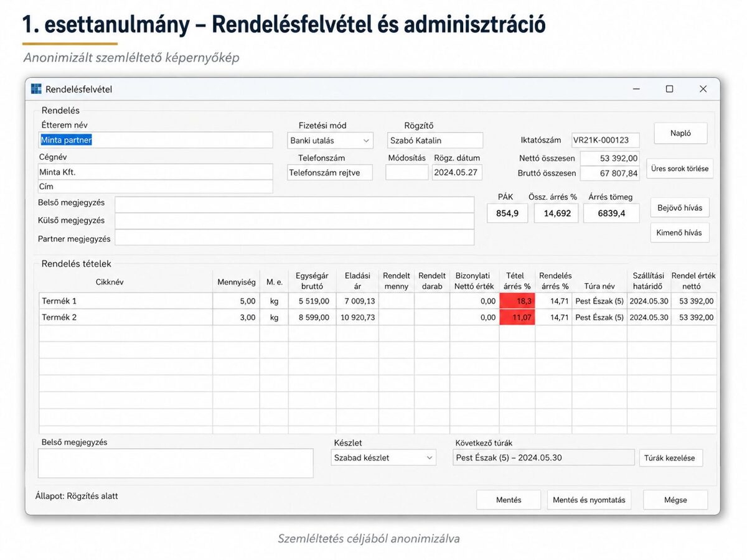Click the Partner megjegyzés field

point(294,238)
